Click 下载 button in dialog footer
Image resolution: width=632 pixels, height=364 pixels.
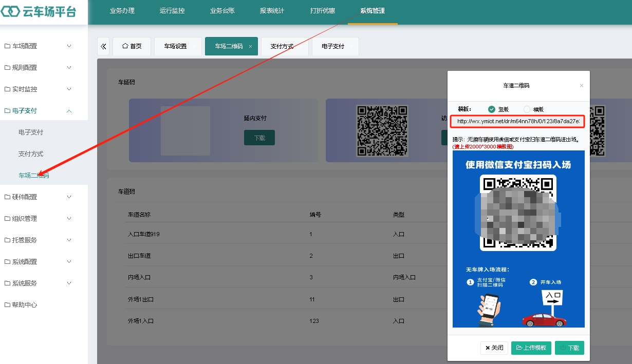coord(569,348)
